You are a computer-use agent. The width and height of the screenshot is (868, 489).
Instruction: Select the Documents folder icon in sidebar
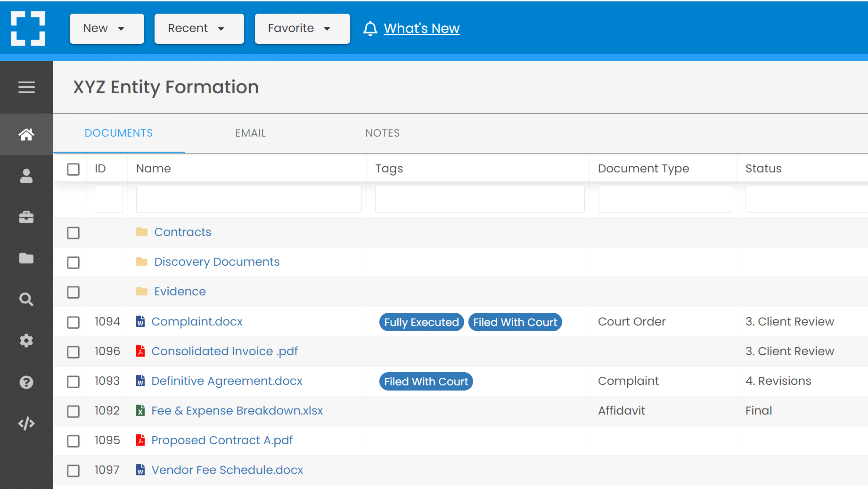26,258
